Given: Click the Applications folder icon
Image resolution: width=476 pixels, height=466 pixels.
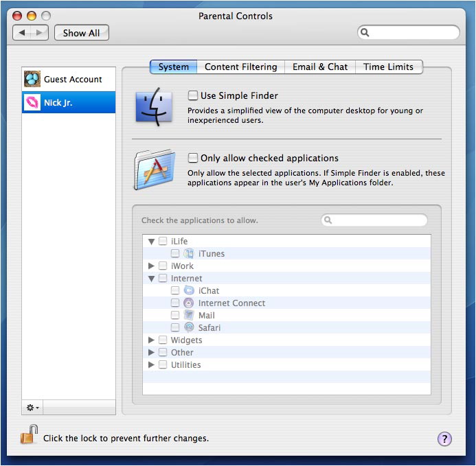Looking at the screenshot, I should point(155,169).
